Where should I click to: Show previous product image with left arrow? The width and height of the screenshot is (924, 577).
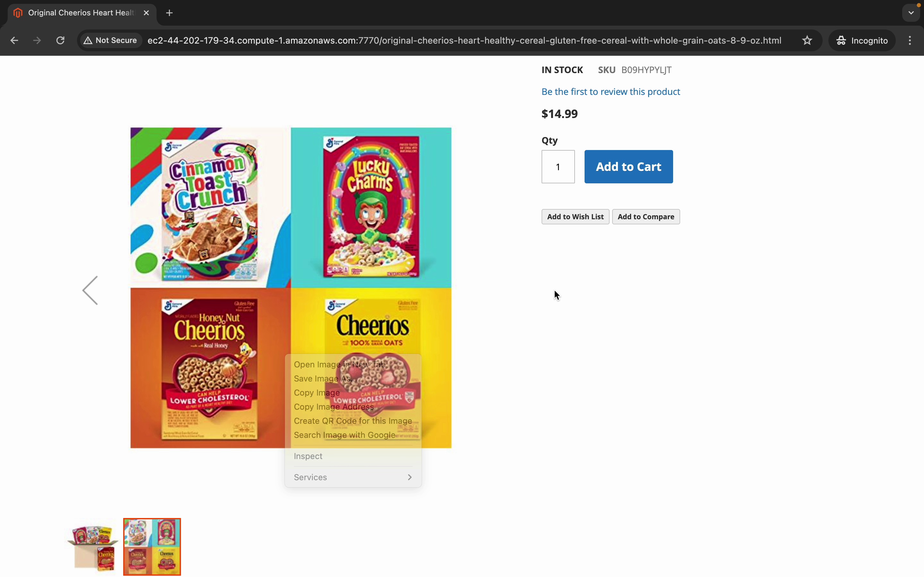click(x=90, y=290)
